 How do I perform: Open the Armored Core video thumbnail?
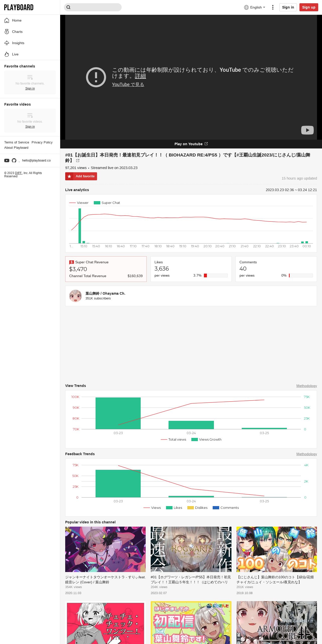point(277,622)
